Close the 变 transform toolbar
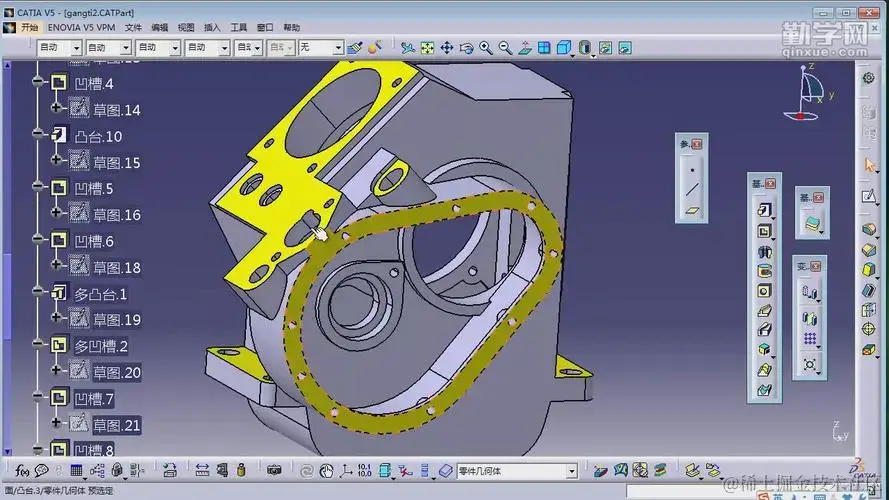 pos(815,266)
